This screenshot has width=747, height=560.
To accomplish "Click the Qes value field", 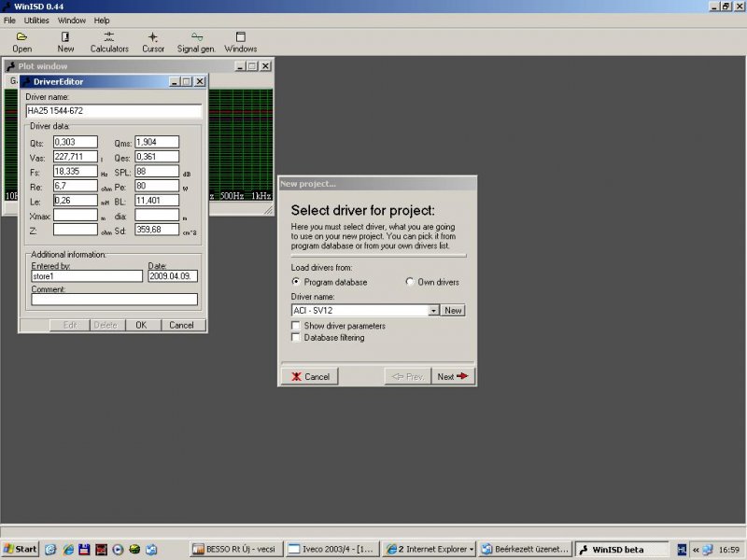I will tap(157, 157).
